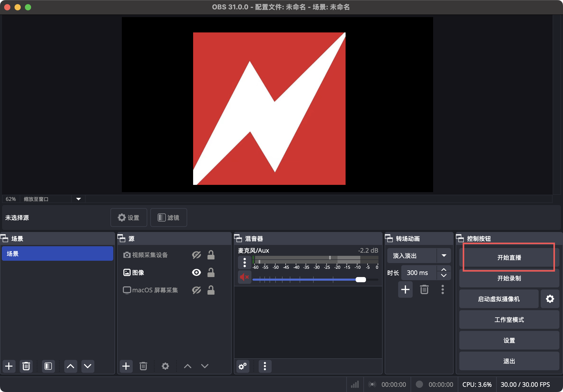Move scene up with the up arrow
This screenshot has height=392, width=563.
pyautogui.click(x=71, y=366)
